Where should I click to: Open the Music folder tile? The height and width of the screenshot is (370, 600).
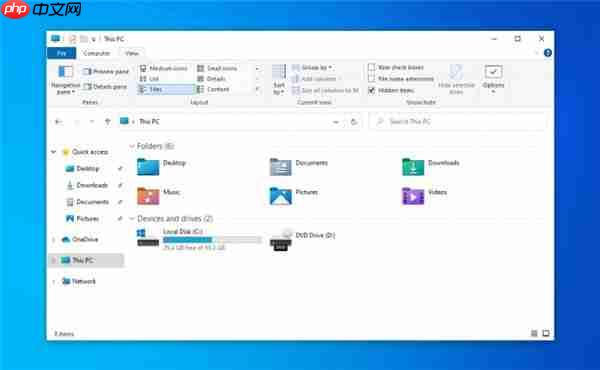[x=158, y=196]
